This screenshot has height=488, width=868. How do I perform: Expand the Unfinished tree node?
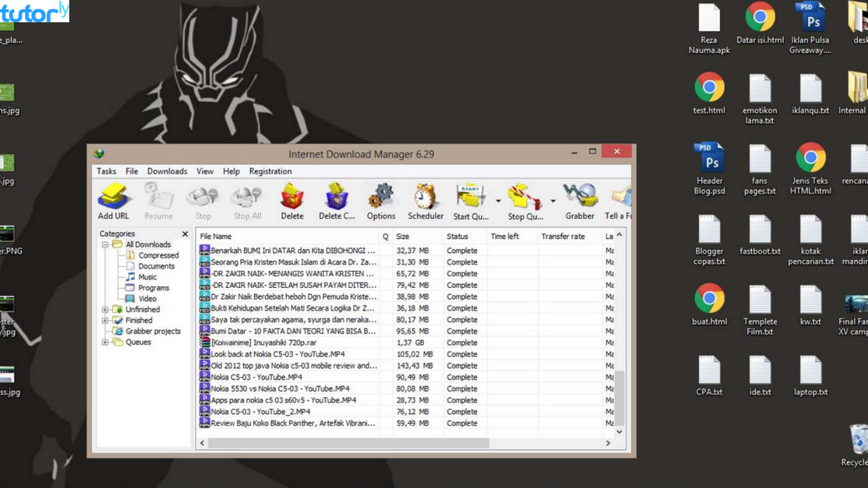tap(105, 310)
